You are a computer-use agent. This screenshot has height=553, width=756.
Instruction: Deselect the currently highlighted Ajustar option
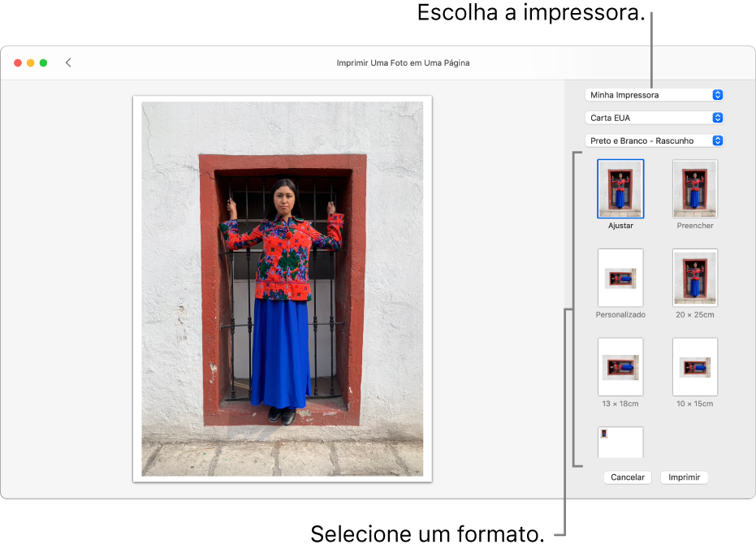tap(620, 188)
